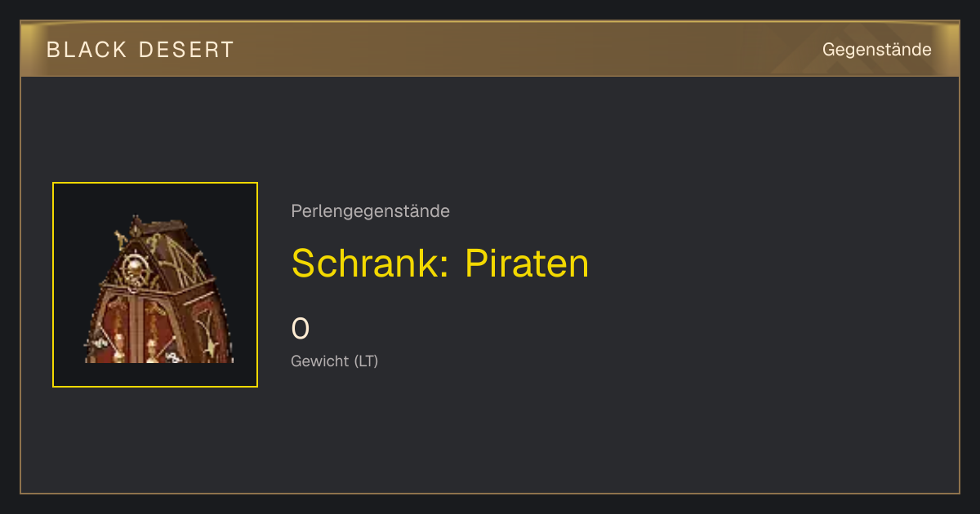Screen dimensions: 980x514
Task: Click the BLACK DESERT logo text
Action: pos(140,50)
